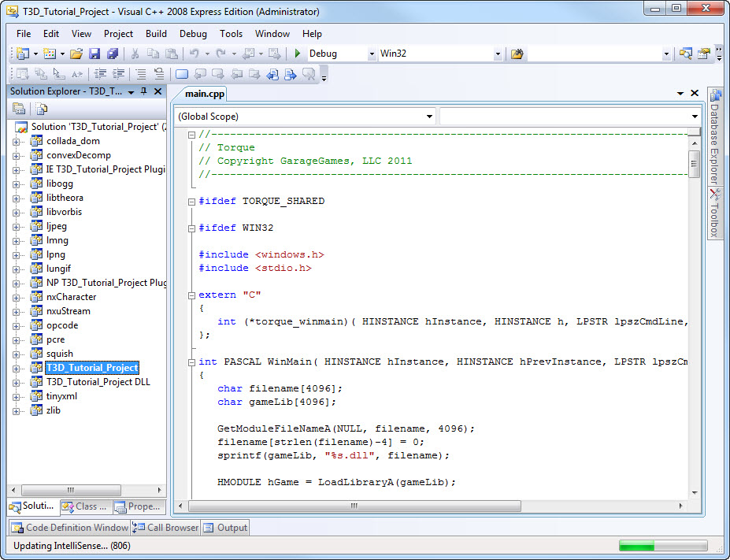730x560 pixels.
Task: Click the Find combo box input field
Action: (x=594, y=54)
